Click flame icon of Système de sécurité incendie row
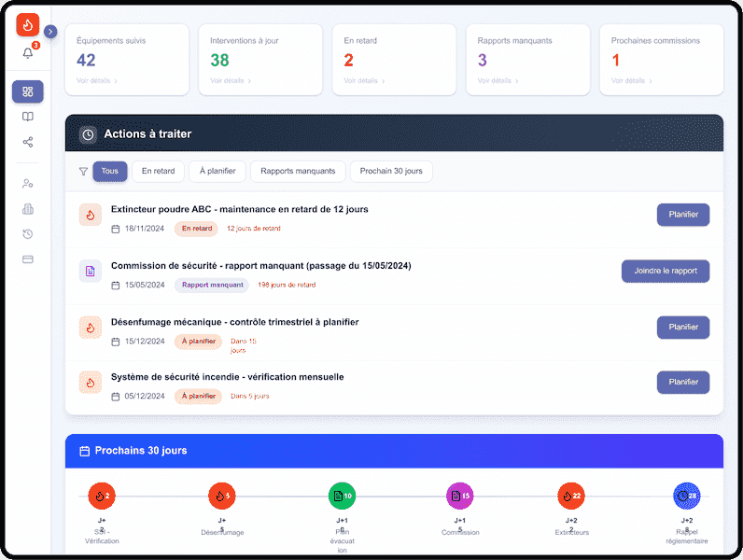The height and width of the screenshot is (560, 743). tap(90, 383)
